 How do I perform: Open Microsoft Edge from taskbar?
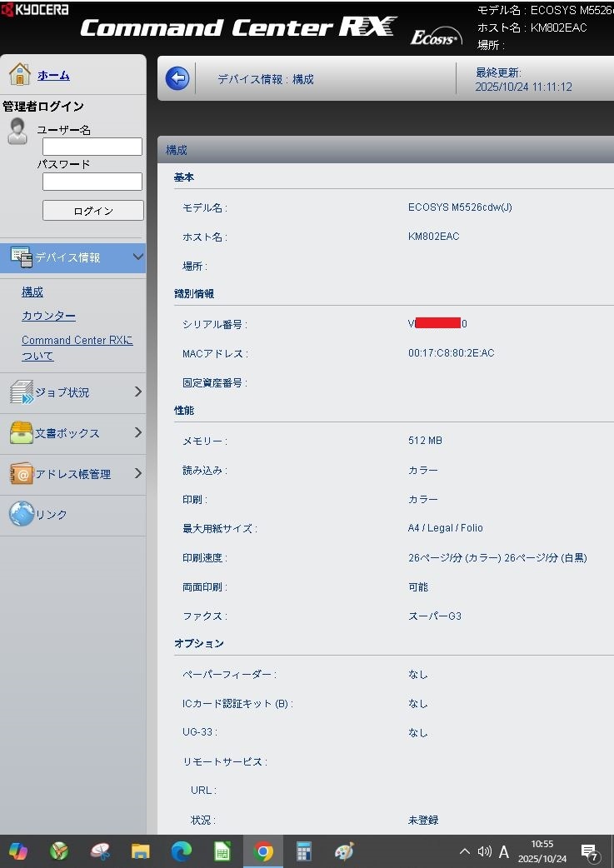click(181, 851)
